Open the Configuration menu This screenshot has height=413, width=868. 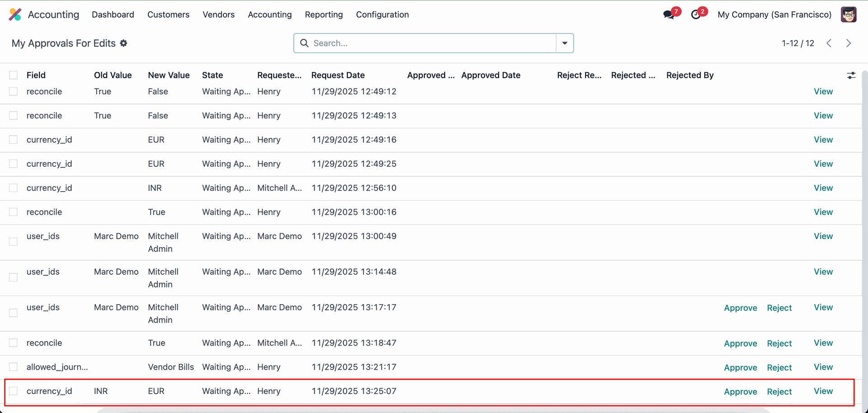(382, 14)
